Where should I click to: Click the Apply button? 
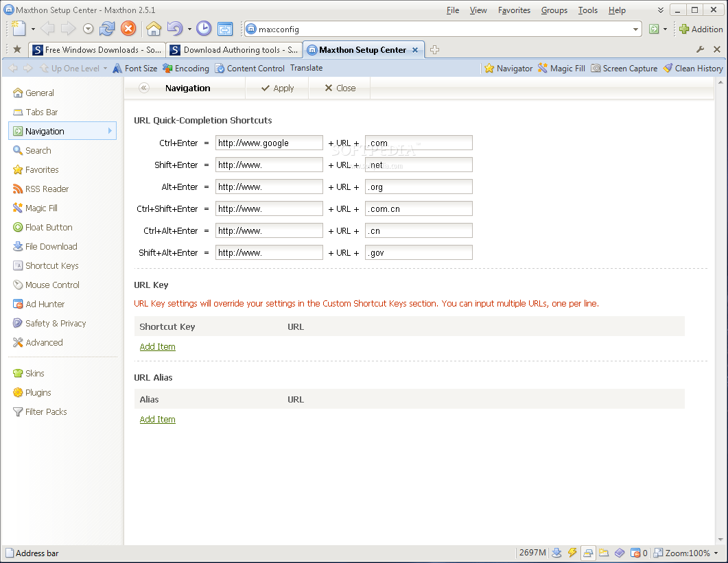277,88
